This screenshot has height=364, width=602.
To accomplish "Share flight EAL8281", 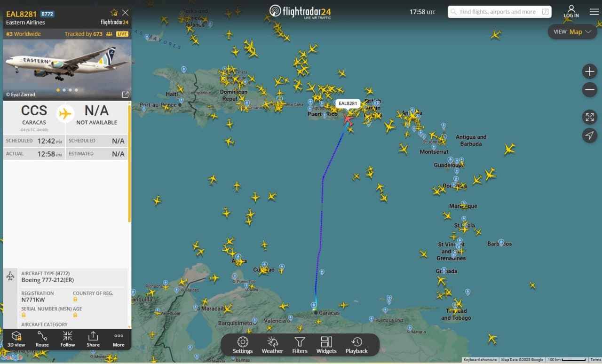I will 93,340.
